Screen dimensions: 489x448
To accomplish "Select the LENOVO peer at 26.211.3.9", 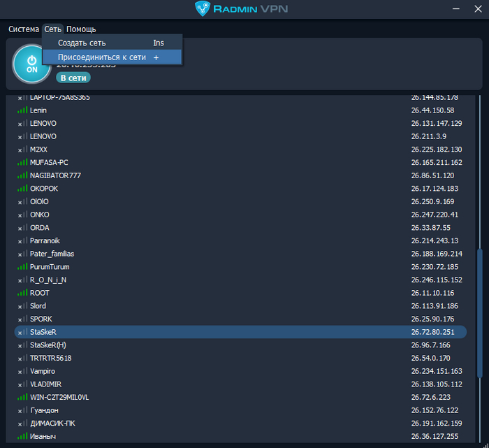I will click(43, 136).
